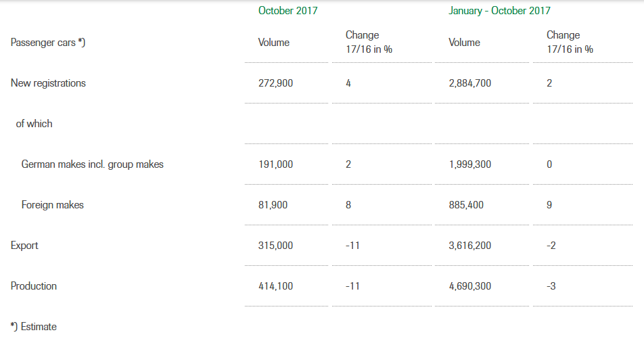This screenshot has height=341, width=644.
Task: Click the Production row label
Action: (x=34, y=286)
